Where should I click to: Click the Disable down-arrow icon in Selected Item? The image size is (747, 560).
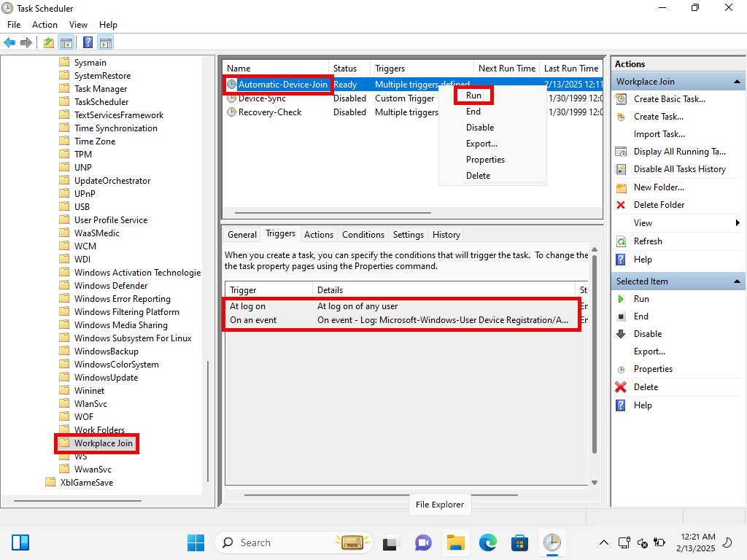click(x=621, y=334)
